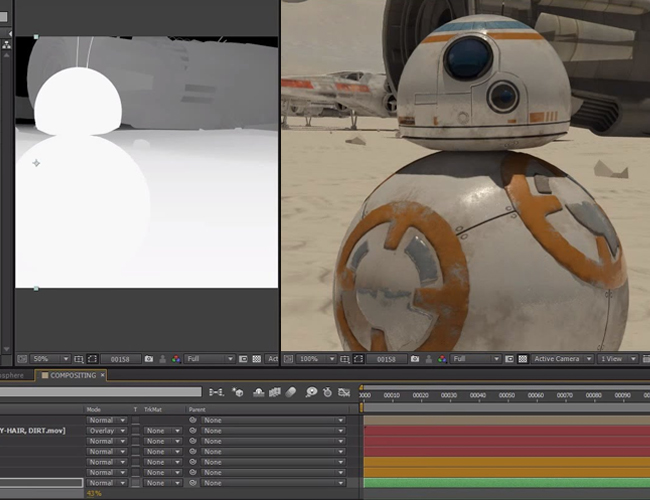
Task: Click the flowchart icon at panel's left edge
Action: tap(6, 44)
